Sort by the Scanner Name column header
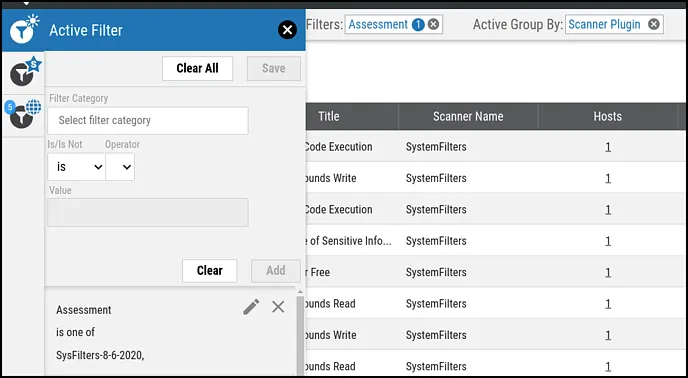 468,116
